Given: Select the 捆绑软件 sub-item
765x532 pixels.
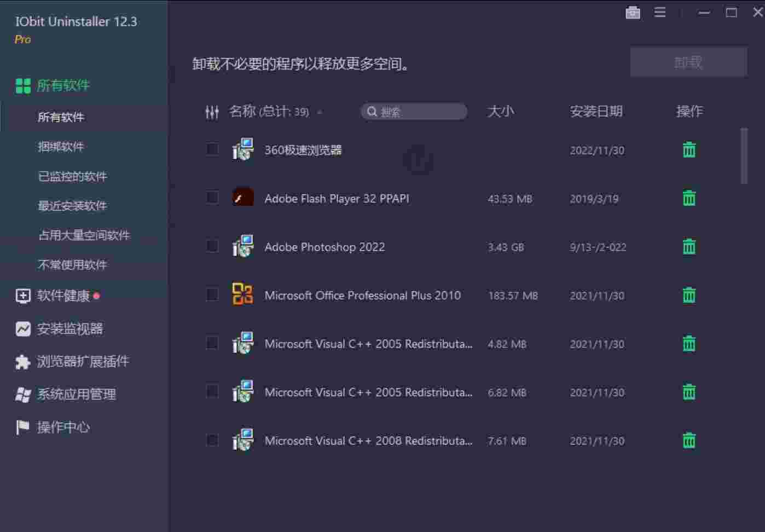Looking at the screenshot, I should [61, 147].
